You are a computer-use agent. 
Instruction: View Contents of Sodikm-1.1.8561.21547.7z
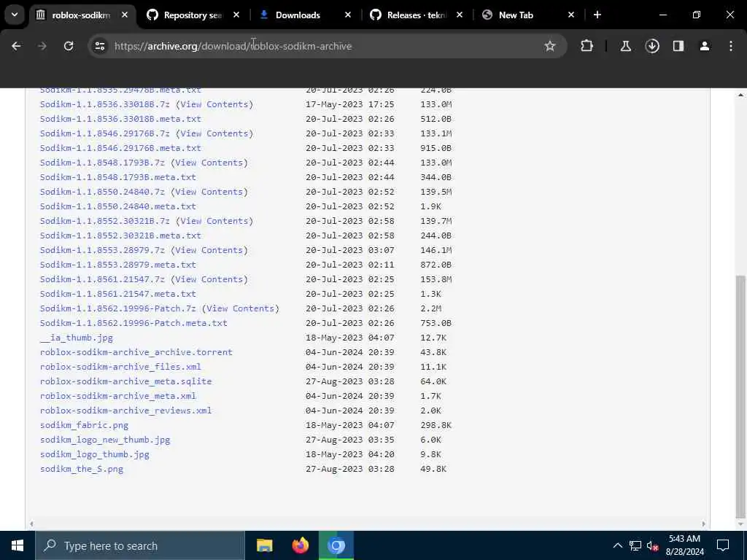coord(209,279)
